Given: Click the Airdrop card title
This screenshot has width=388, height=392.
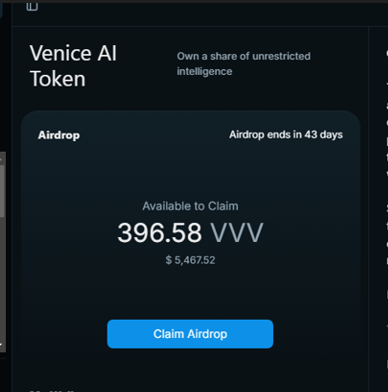Looking at the screenshot, I should [x=59, y=135].
